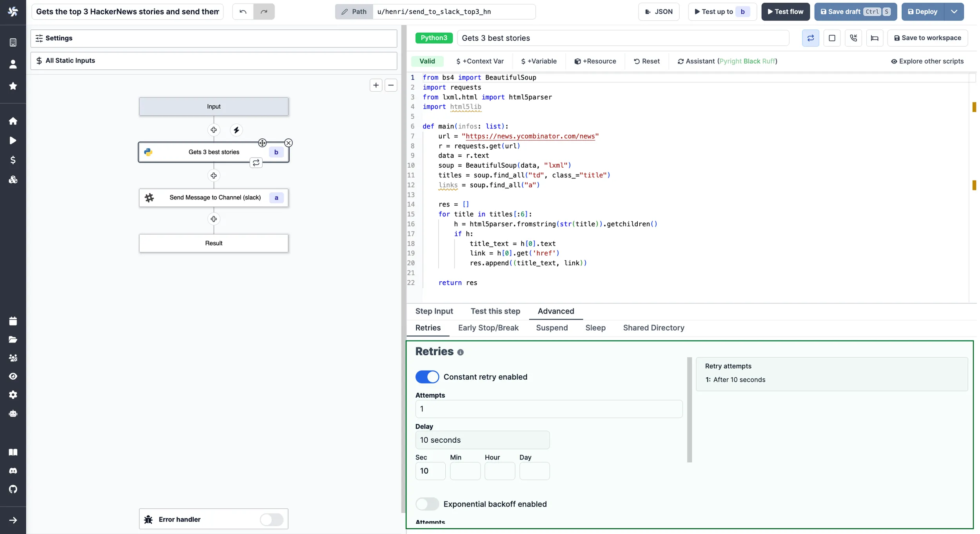Toggle the Constant retry enabled switch
The height and width of the screenshot is (534, 980).
427,376
